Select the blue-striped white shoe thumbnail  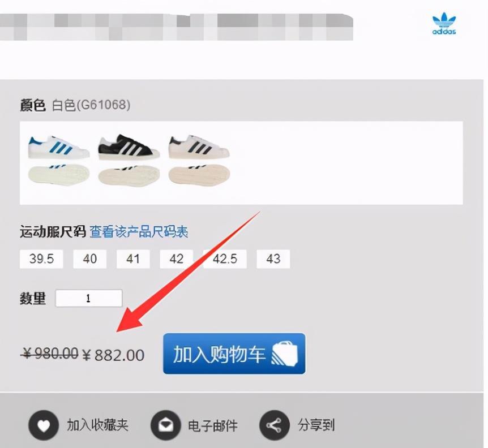coord(59,161)
